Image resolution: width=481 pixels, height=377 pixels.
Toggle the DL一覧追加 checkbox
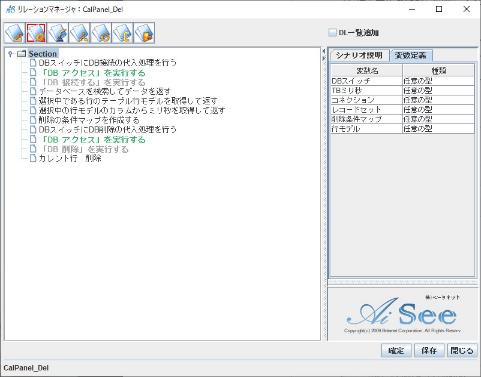pyautogui.click(x=332, y=33)
